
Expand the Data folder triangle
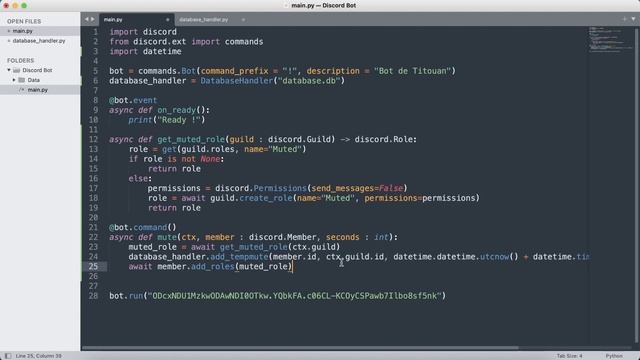coord(14,80)
